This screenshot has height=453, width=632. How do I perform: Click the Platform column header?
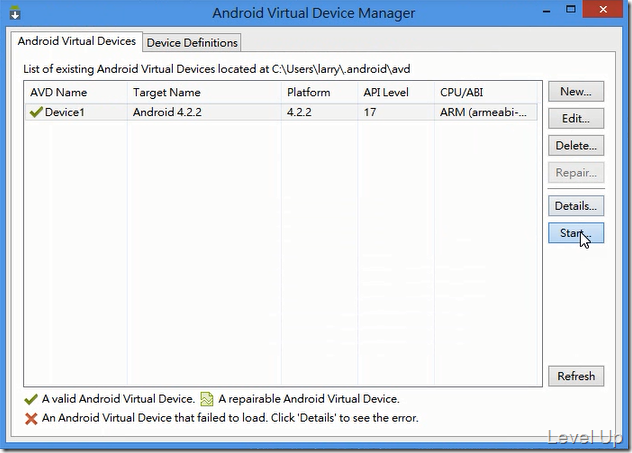pyautogui.click(x=319, y=92)
